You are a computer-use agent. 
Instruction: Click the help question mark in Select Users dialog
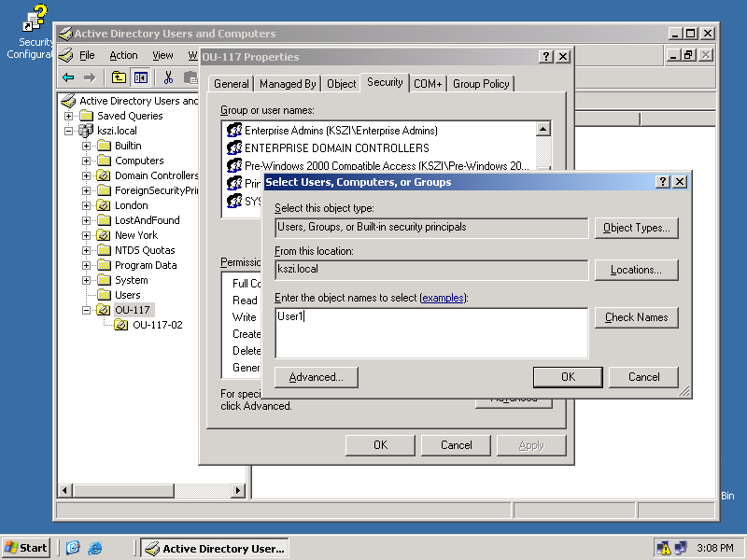point(662,181)
